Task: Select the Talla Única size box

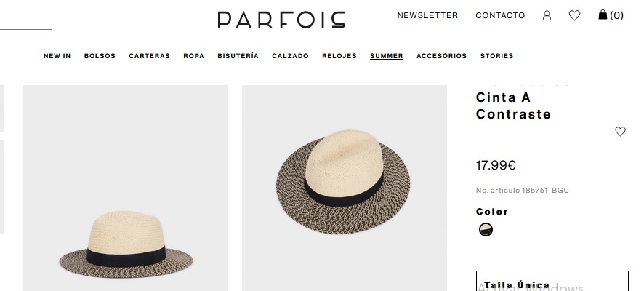Action: click(552, 281)
